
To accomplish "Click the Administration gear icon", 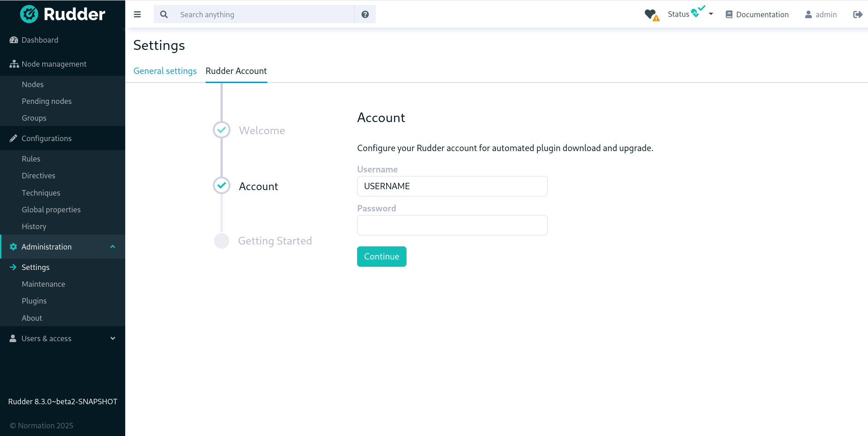I will pos(13,246).
